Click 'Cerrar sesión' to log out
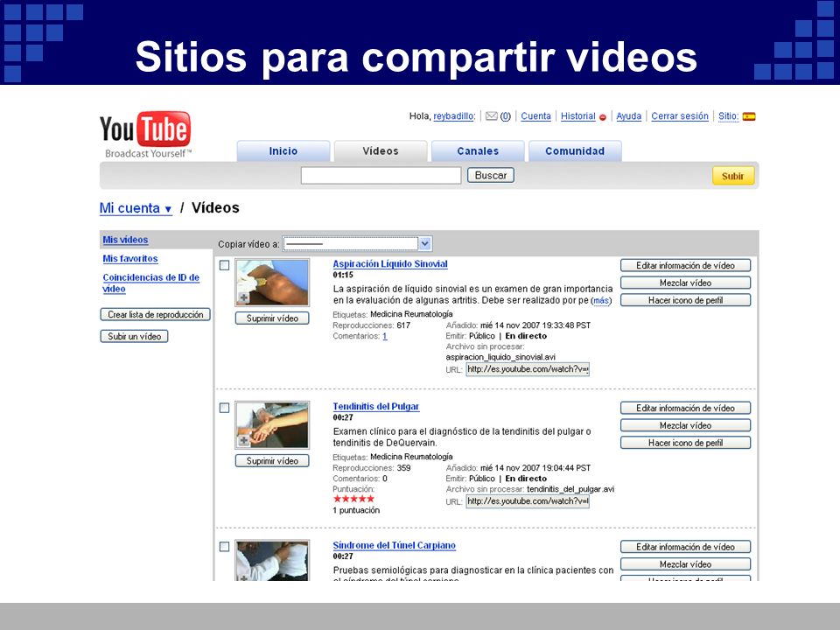Image resolution: width=840 pixels, height=630 pixels. point(680,116)
